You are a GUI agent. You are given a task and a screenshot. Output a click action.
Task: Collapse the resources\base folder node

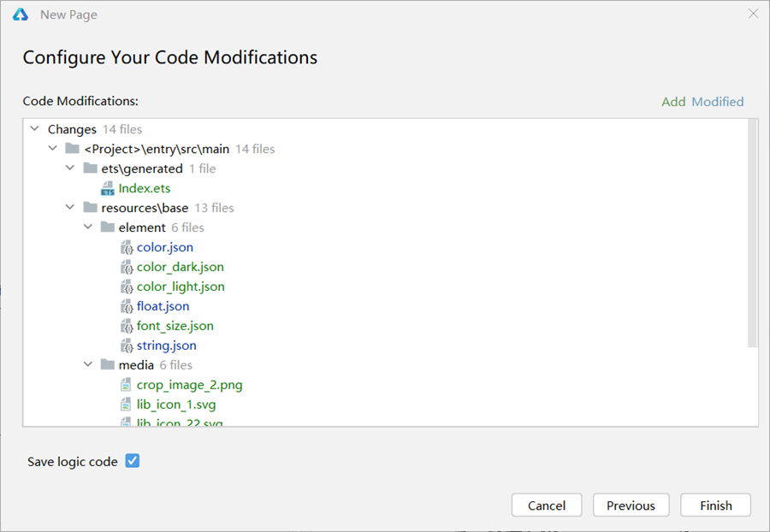click(x=70, y=208)
